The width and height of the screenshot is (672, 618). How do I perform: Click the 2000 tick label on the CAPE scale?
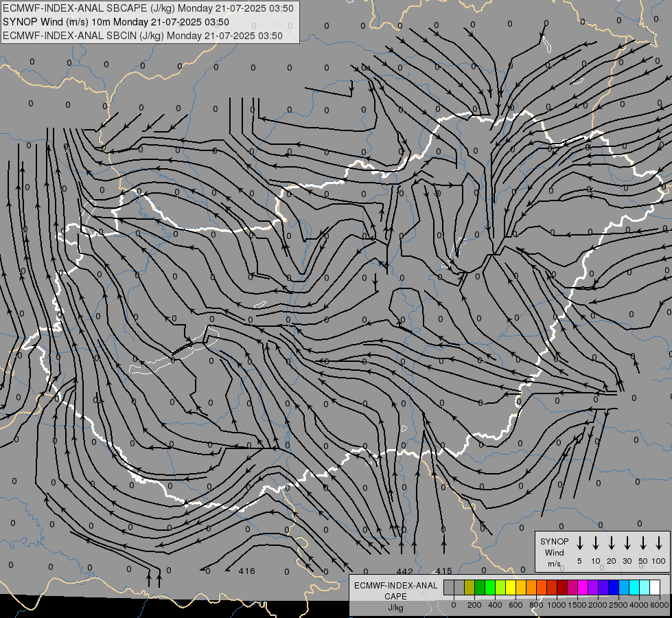(598, 605)
